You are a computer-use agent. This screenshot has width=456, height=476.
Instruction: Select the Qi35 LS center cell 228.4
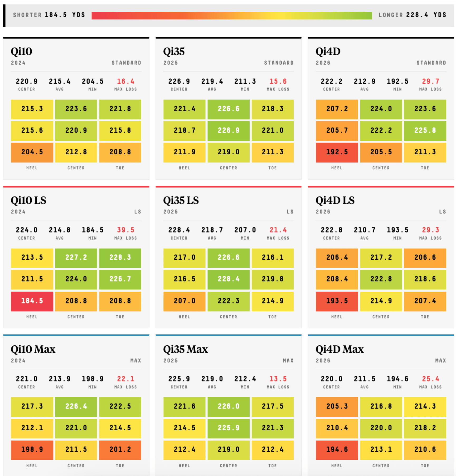coord(229,279)
